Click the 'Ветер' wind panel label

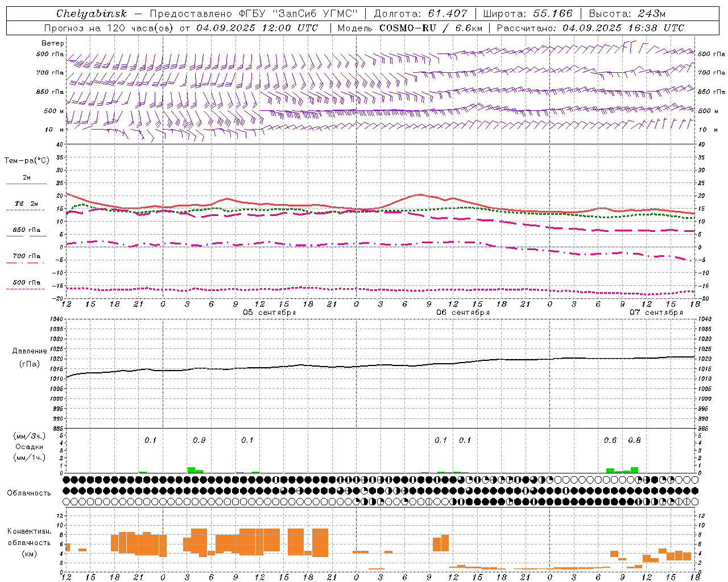[53, 43]
